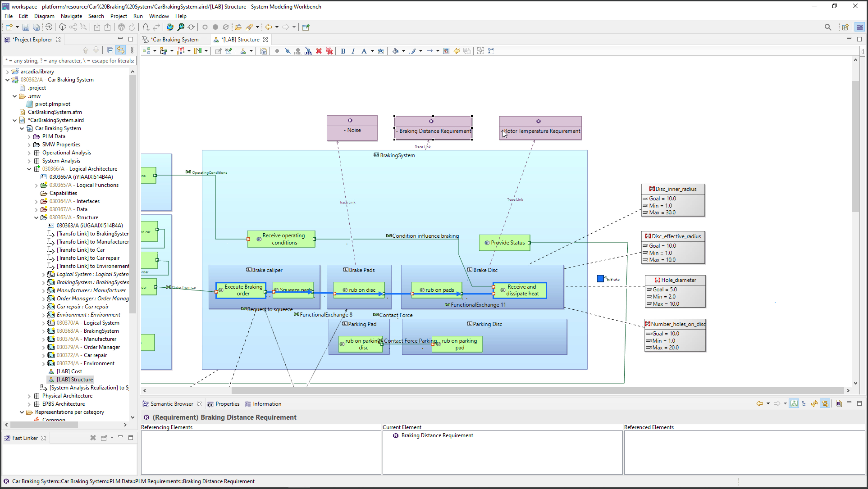Apply Bold formatting from the diagram toolbar
This screenshot has height=489, width=868.
click(343, 51)
